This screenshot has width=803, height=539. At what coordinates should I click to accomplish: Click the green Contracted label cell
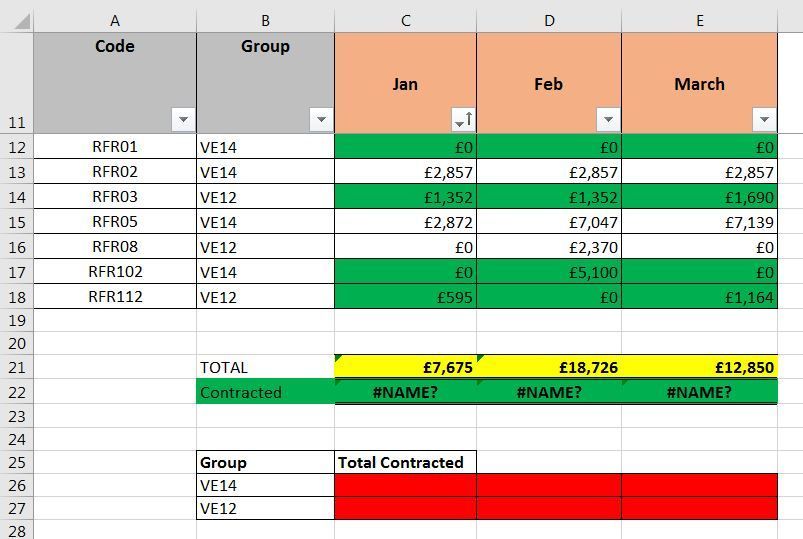pos(265,392)
